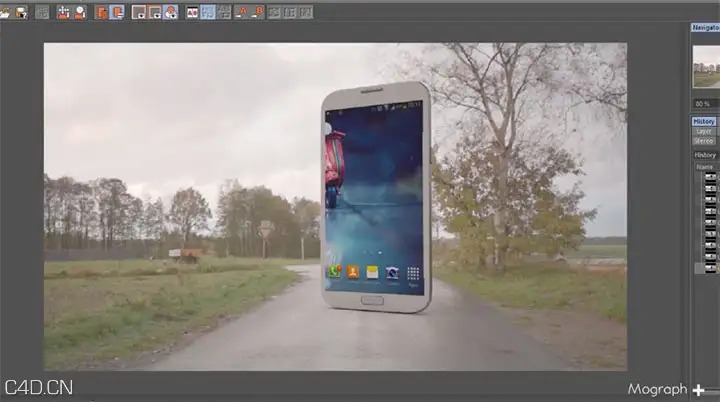Open the History tab
This screenshot has width=720, height=402.
[704, 121]
